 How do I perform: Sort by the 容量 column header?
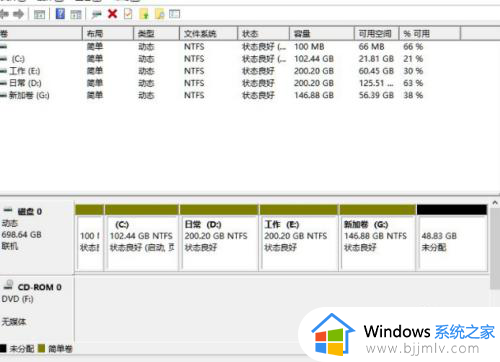tap(322, 34)
